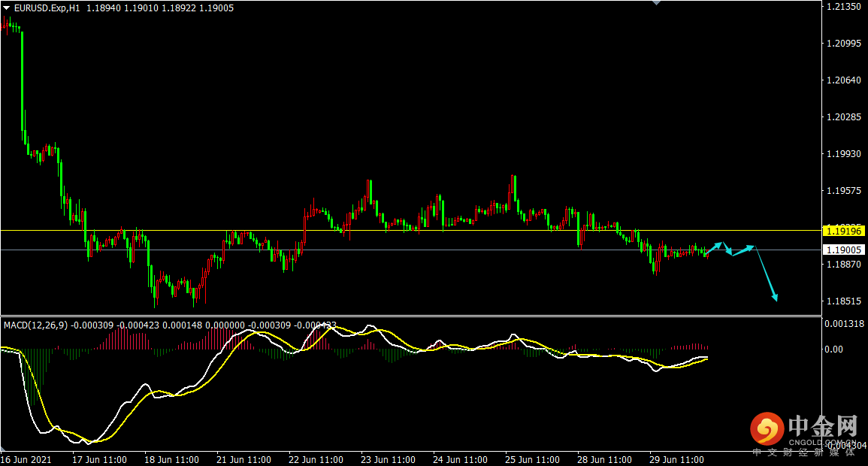This screenshot has height=466, width=868.
Task: Open the EURUSD chart dropdown triangle
Action: click(x=7, y=8)
